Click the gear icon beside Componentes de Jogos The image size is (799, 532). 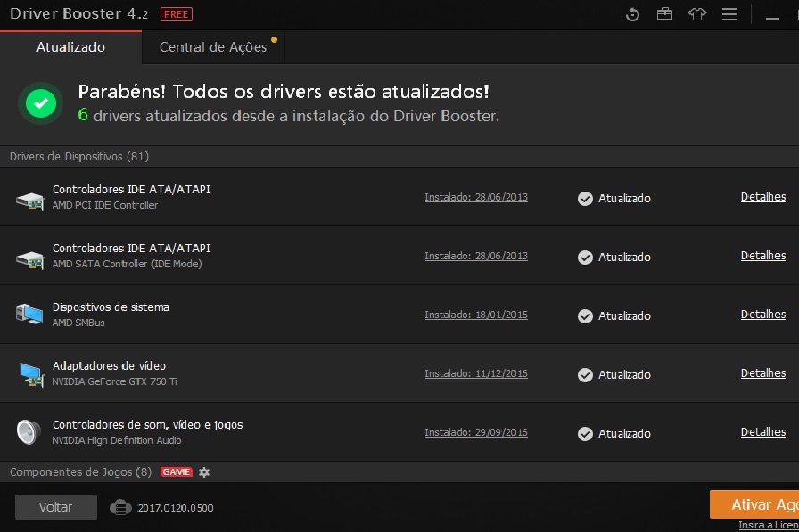204,472
